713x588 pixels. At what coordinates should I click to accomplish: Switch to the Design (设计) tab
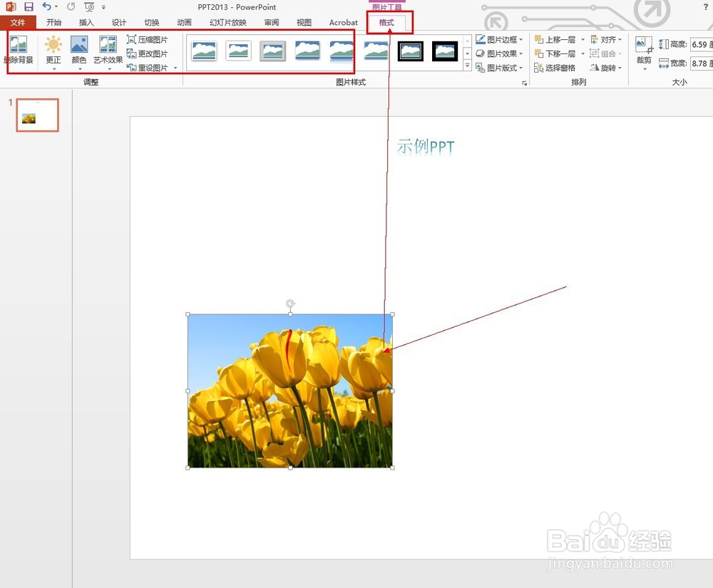[118, 22]
